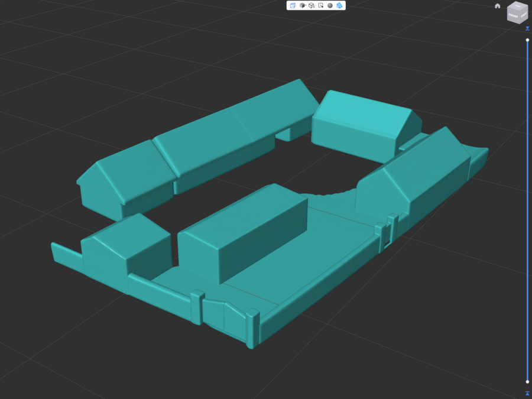Select RIGHT face on the view cube

524,15
